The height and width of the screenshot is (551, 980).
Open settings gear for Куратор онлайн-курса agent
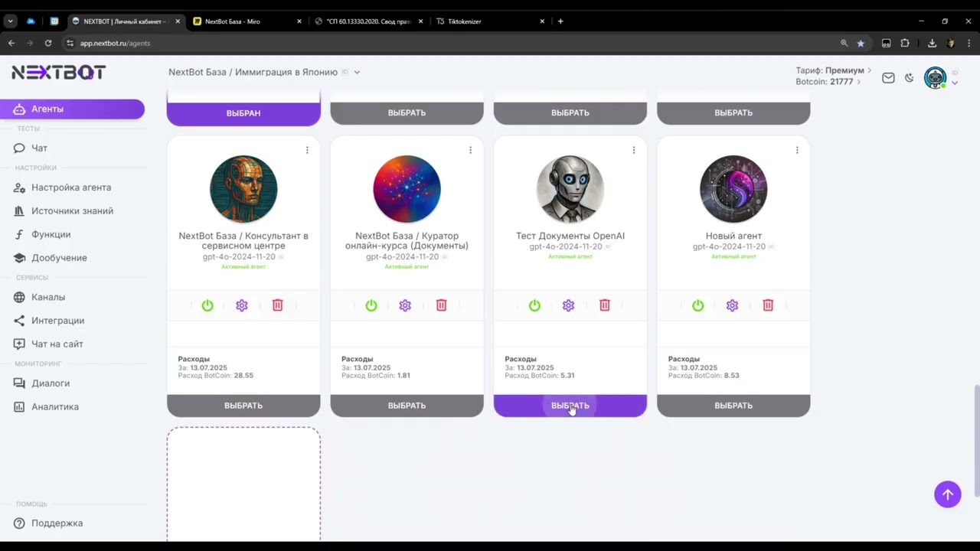[x=405, y=305]
